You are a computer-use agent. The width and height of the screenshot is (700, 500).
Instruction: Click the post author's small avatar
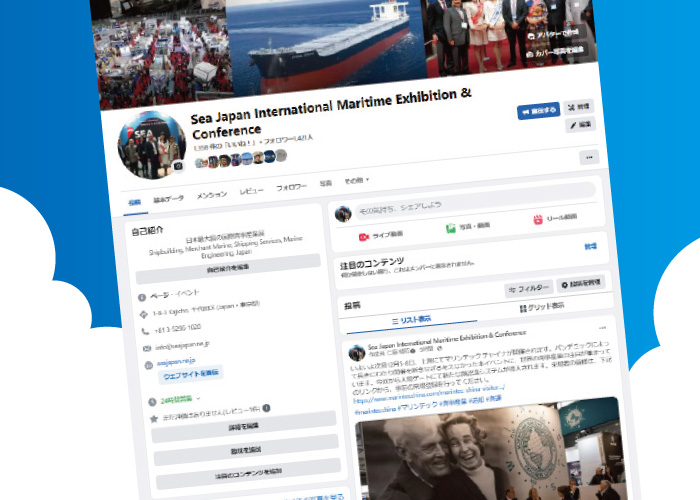[x=357, y=353]
